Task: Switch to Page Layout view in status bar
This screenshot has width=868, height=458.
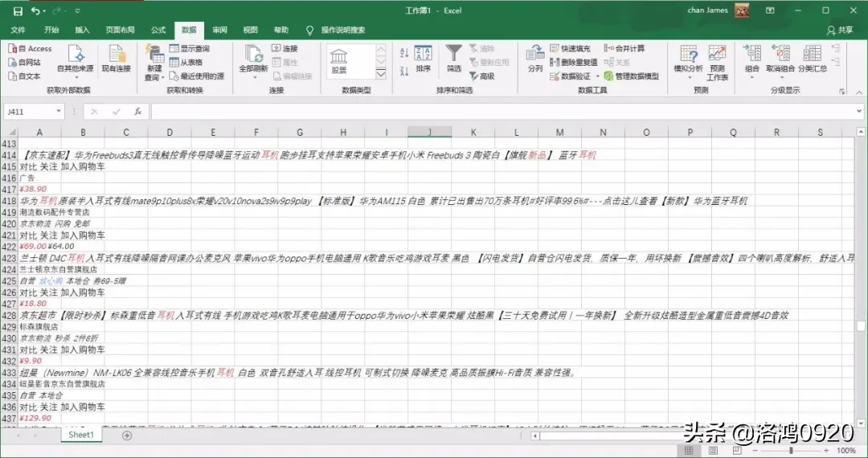Action: pos(713,451)
